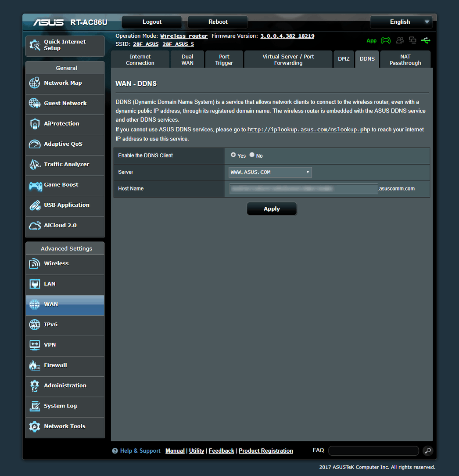
Task: Switch to the Internet Connection tab
Action: point(140,60)
